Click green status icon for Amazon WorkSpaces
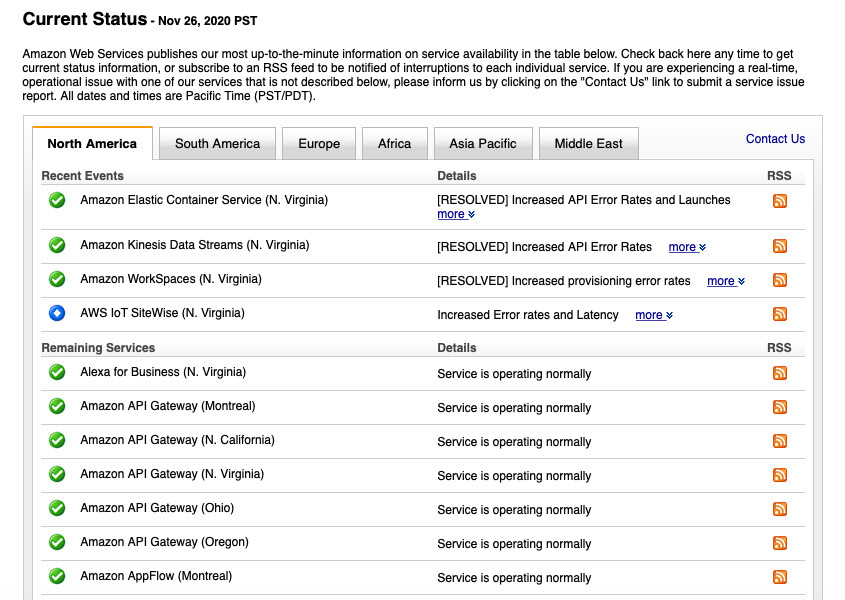 tap(57, 279)
